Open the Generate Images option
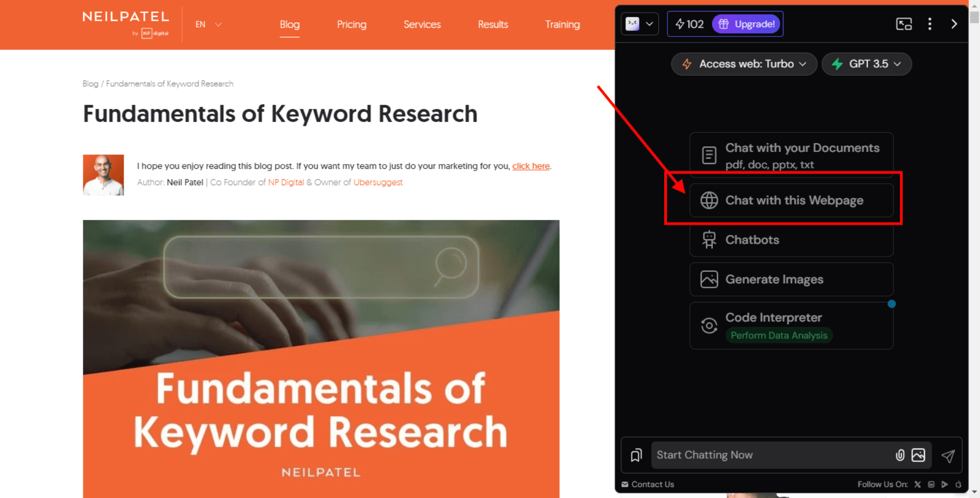Screen dimensions: 980x498 point(792,280)
